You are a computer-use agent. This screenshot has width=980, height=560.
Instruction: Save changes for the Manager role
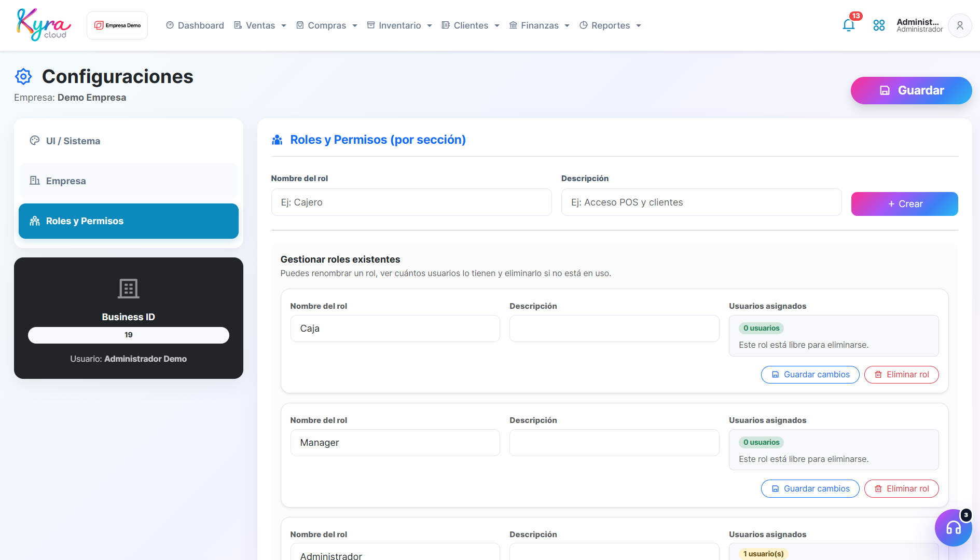(x=810, y=489)
